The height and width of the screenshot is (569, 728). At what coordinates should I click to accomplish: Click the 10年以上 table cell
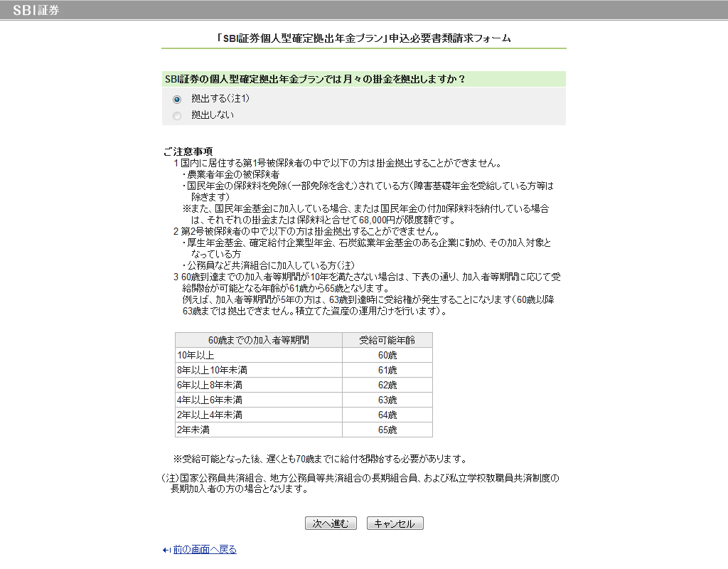tap(259, 356)
